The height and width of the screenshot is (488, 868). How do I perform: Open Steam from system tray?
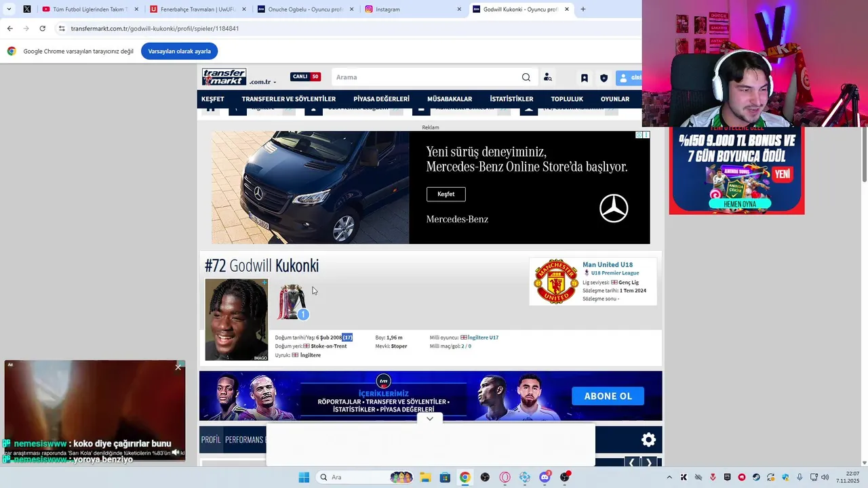756,477
